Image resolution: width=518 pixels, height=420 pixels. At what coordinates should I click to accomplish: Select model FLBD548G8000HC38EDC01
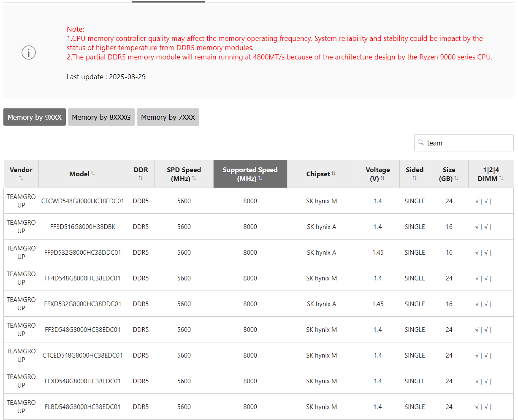pos(83,407)
